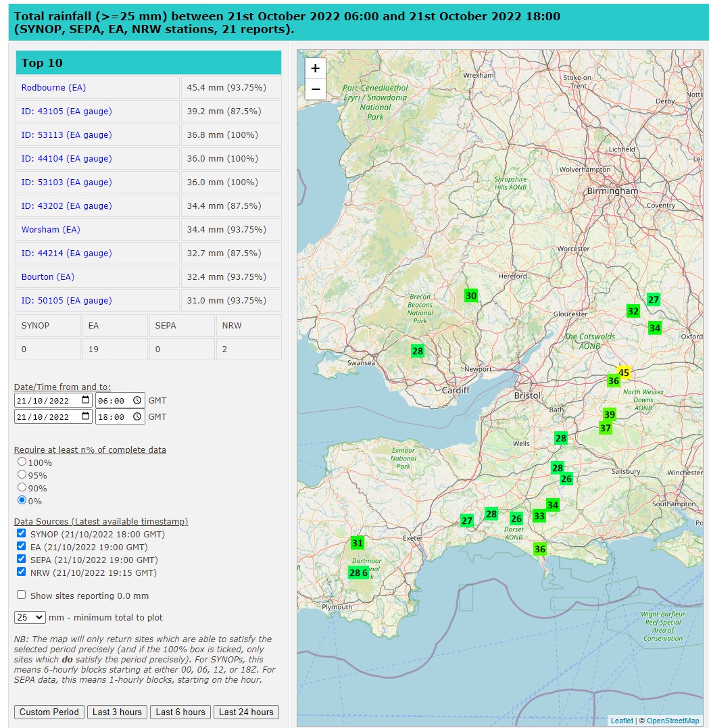
Task: Click the 18:00 end time field
Action: pyautogui.click(x=120, y=416)
